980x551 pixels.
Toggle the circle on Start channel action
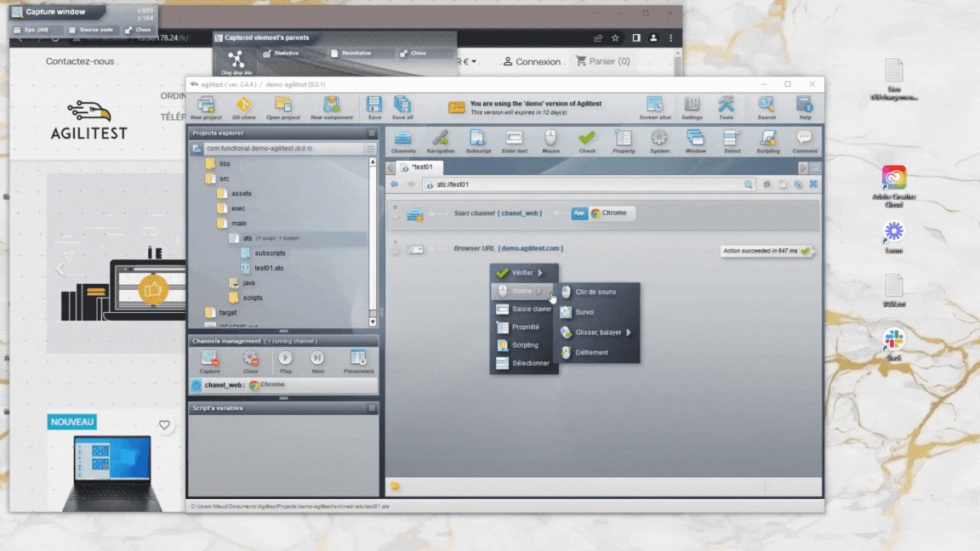(x=395, y=215)
